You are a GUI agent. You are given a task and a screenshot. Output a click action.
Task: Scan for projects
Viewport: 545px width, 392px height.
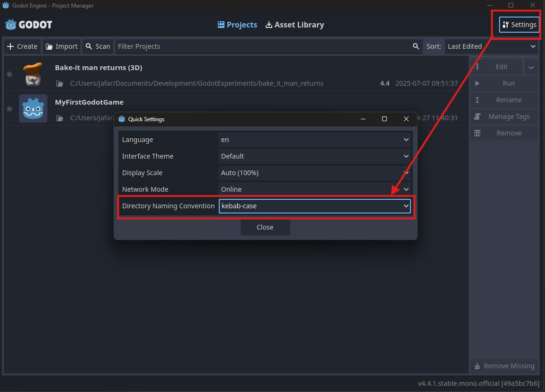pyautogui.click(x=98, y=46)
